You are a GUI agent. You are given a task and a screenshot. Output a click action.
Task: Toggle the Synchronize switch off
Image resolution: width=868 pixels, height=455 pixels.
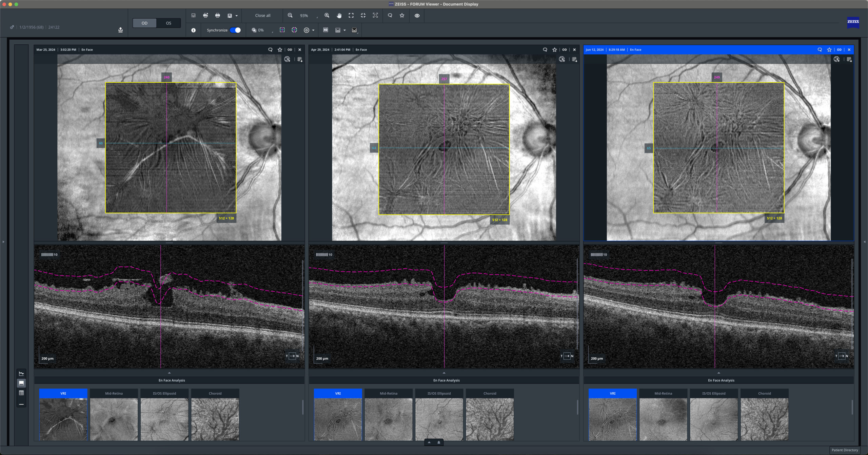pyautogui.click(x=235, y=30)
